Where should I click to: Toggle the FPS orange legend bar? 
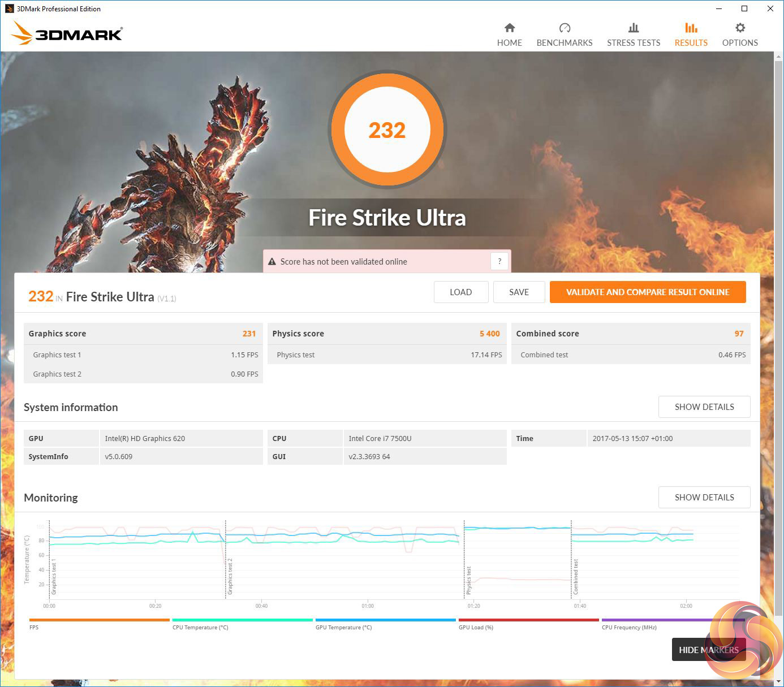tap(99, 620)
